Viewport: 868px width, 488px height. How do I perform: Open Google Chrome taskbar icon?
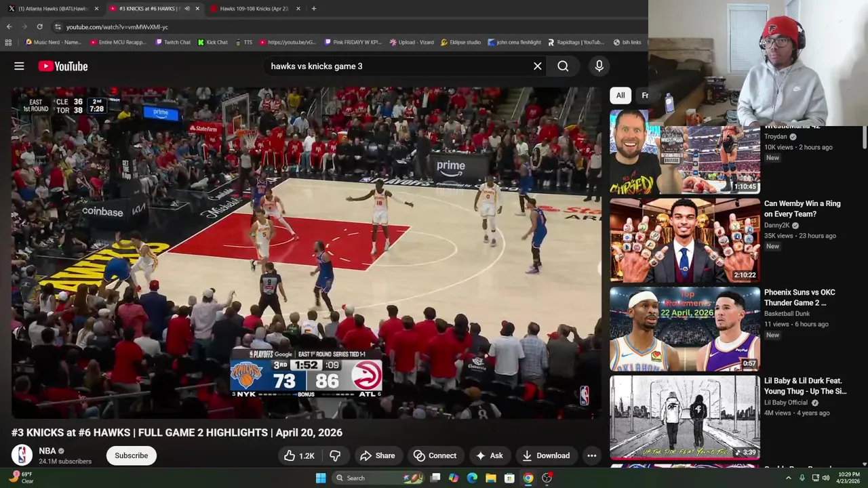[528, 478]
